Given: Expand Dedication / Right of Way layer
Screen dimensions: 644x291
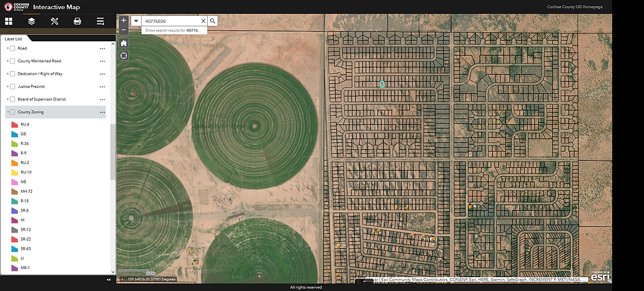Looking at the screenshot, I should click(x=7, y=74).
